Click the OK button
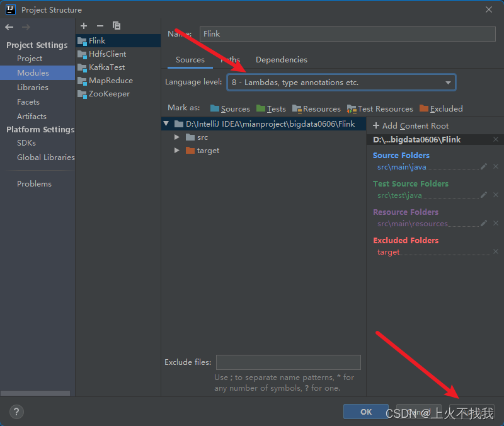 366,412
